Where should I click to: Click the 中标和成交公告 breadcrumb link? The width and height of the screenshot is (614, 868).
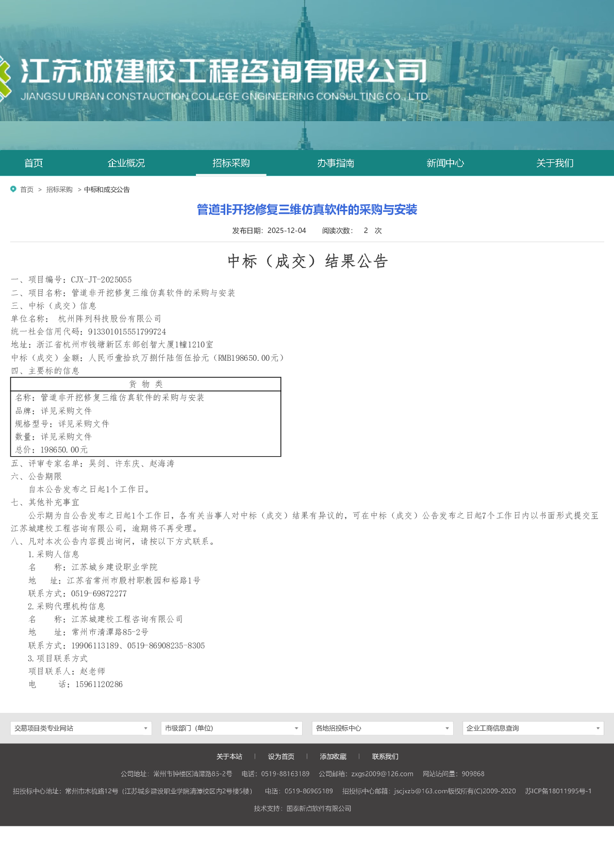tap(107, 190)
